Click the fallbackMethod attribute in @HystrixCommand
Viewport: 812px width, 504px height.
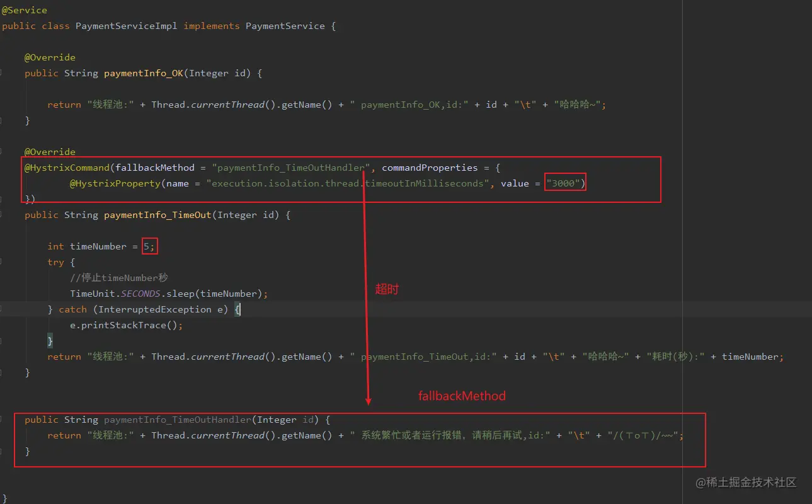pos(155,168)
